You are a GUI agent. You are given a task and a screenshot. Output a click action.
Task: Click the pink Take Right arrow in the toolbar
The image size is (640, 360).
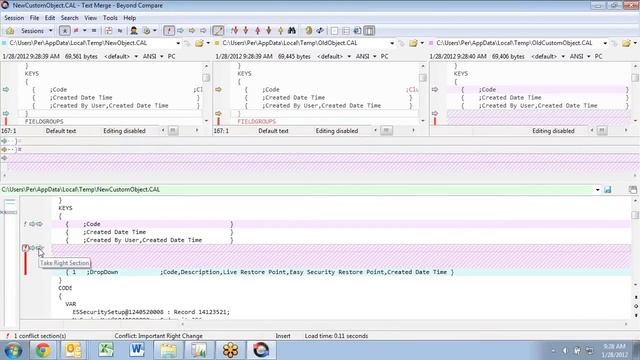[x=203, y=31]
